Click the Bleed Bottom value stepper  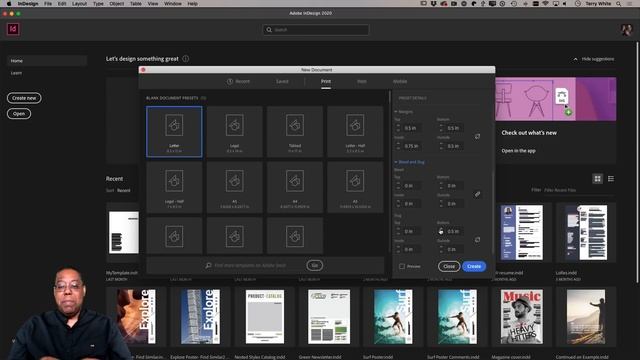pos(441,186)
